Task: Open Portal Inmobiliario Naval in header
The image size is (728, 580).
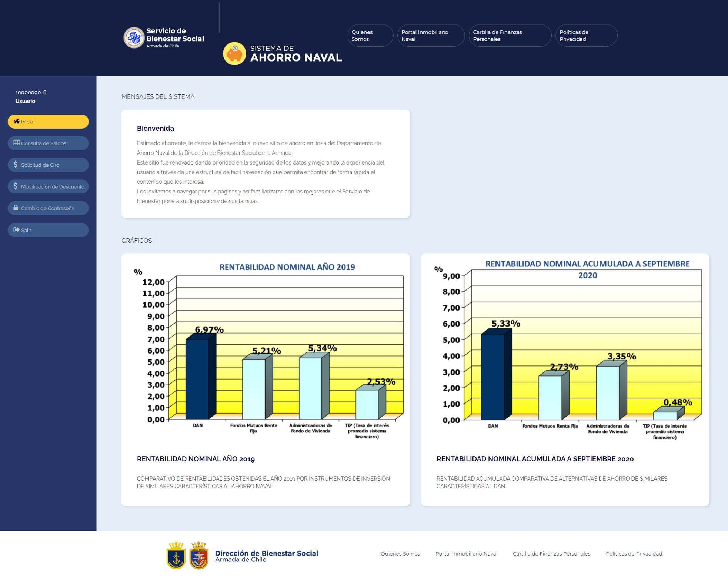Action: coord(431,36)
